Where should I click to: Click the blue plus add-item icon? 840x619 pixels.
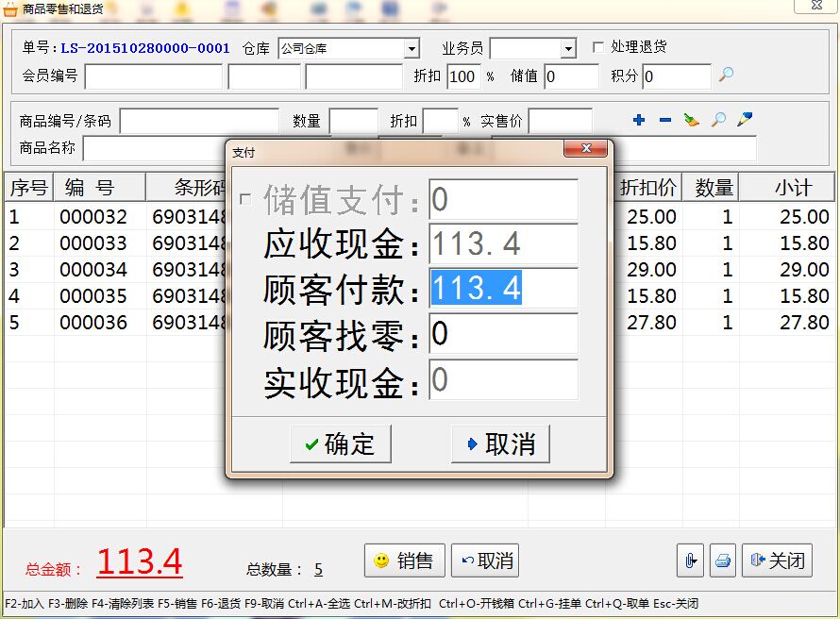click(639, 120)
